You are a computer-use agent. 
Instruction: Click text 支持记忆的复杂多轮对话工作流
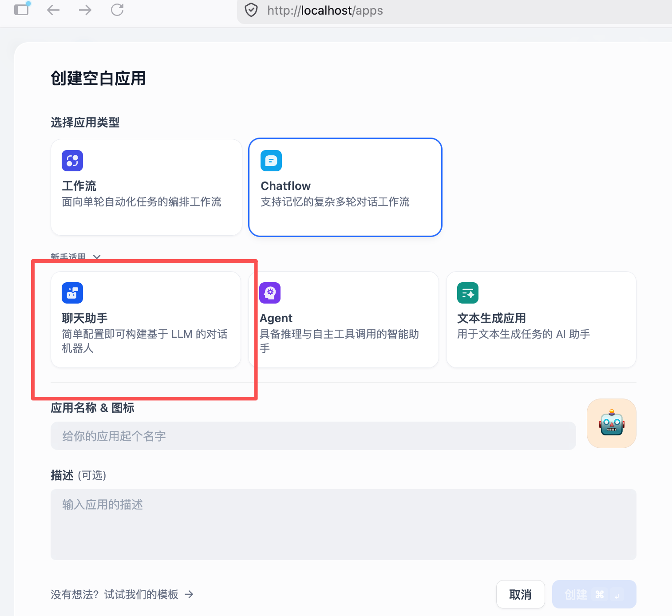pos(335,202)
